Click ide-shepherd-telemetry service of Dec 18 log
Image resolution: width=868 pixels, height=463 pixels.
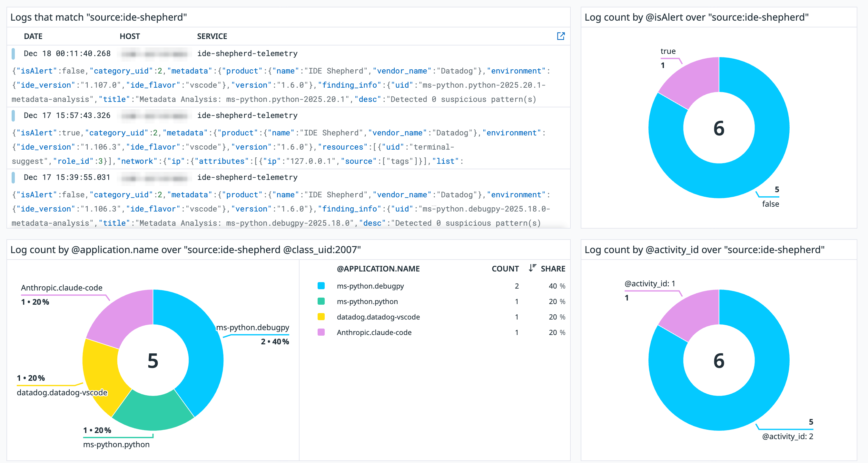(247, 54)
